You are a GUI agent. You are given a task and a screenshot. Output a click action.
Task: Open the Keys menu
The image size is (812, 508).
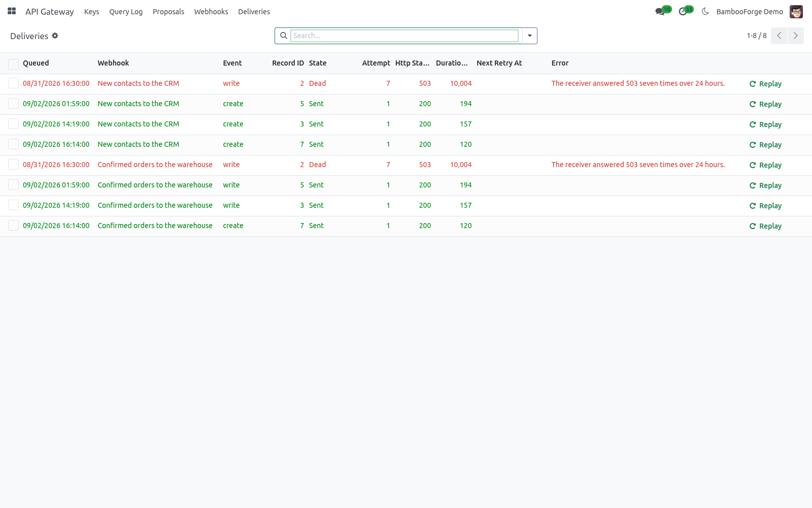[x=92, y=12]
